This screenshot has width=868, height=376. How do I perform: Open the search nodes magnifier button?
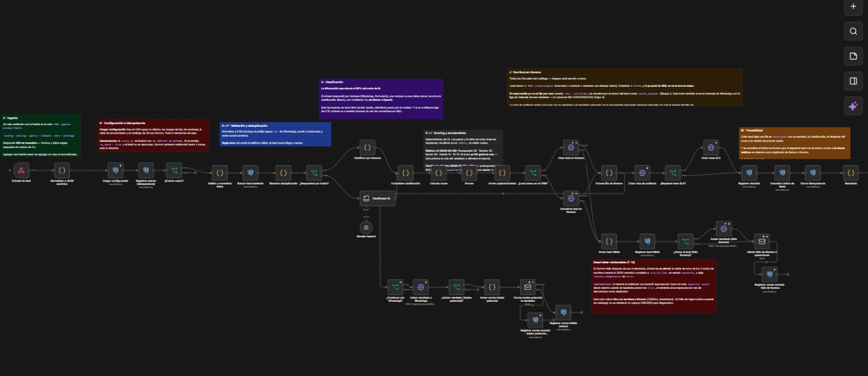(x=853, y=31)
